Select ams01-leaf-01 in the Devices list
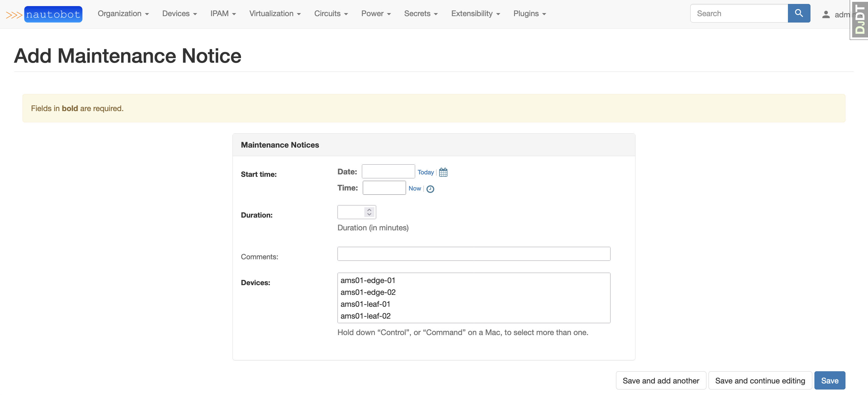The height and width of the screenshot is (395, 868). [365, 304]
